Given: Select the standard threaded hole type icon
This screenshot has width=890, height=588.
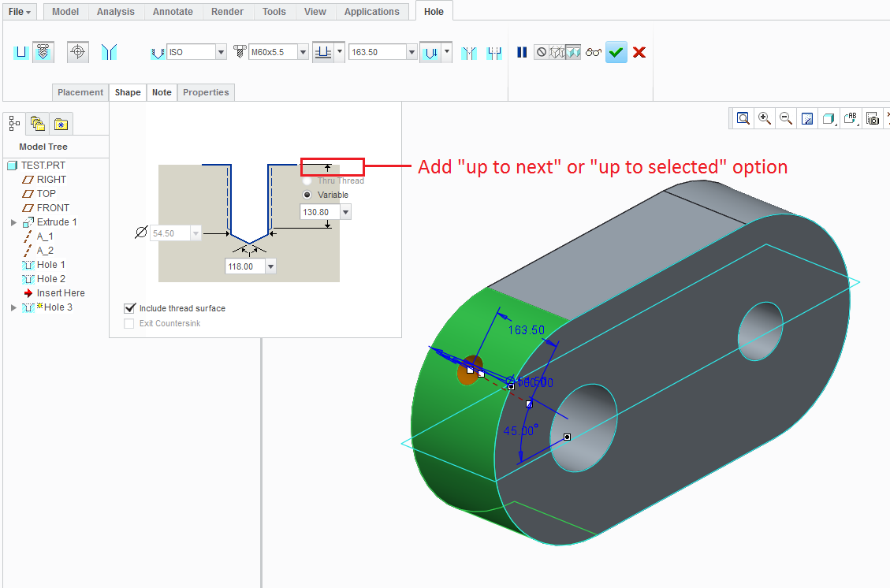Looking at the screenshot, I should (43, 53).
